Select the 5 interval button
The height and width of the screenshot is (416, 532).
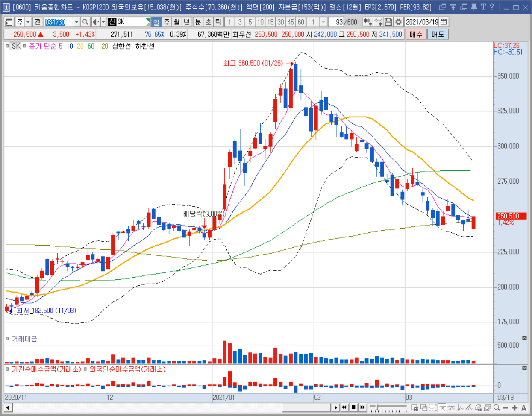click(x=250, y=22)
